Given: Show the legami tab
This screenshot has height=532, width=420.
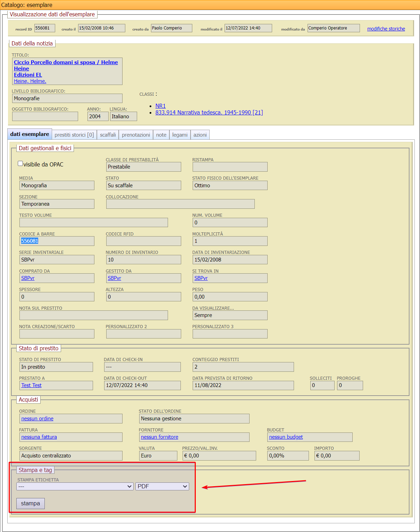Looking at the screenshot, I should (180, 135).
